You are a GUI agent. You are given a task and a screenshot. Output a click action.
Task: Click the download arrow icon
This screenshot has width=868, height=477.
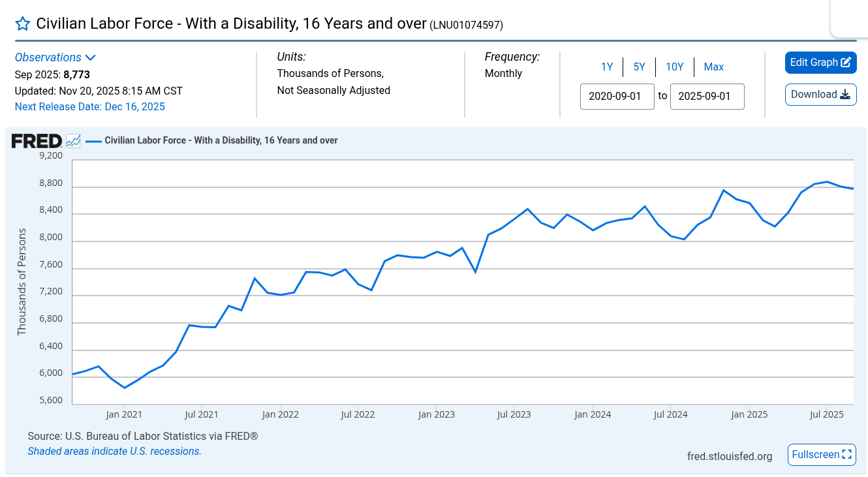point(845,95)
